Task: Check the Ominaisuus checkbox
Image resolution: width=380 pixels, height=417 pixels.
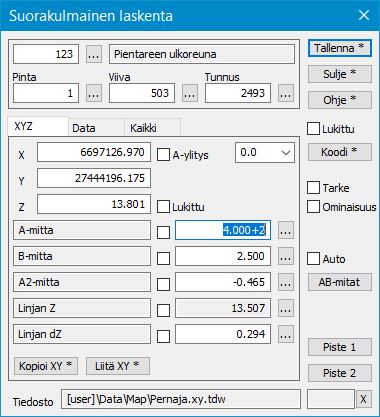Action: pyautogui.click(x=313, y=207)
